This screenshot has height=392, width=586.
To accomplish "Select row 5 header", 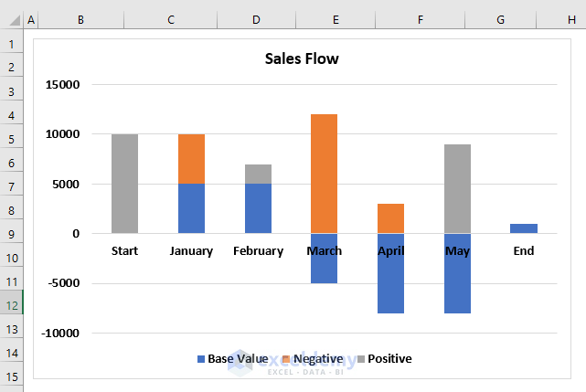I will tap(12, 140).
